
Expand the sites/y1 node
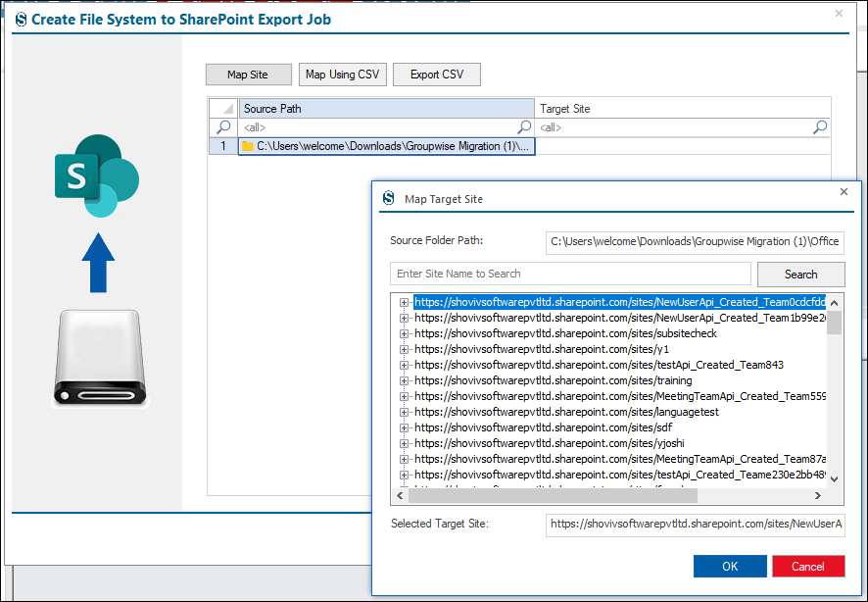[404, 349]
